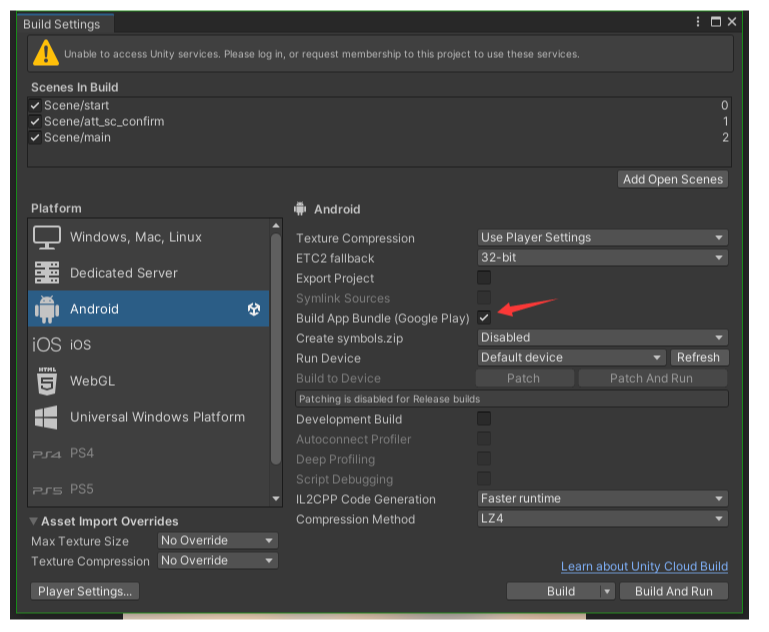
Task: Open the Android Texture Compression dropdown
Action: tap(603, 238)
